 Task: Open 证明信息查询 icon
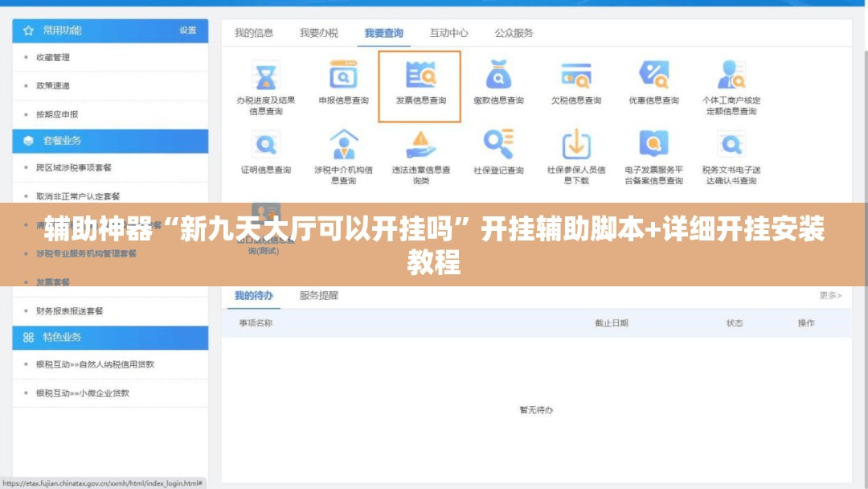click(x=266, y=145)
